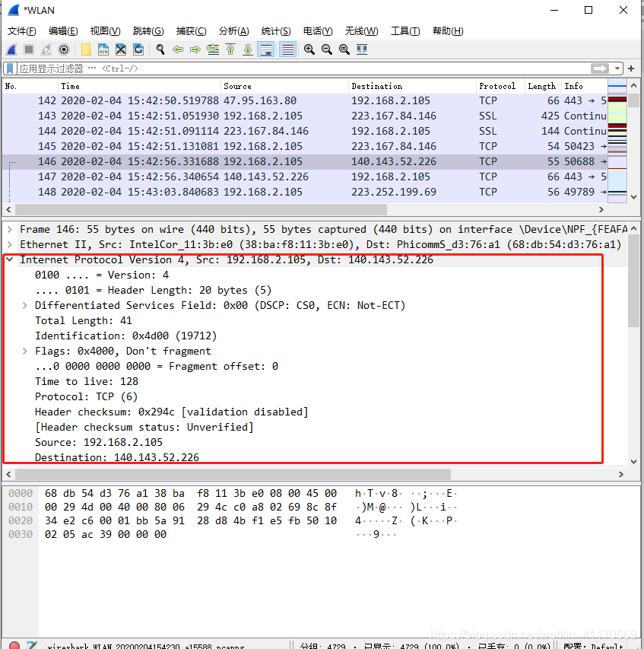644x649 pixels.
Task: Open the 视图(V) menu
Action: 105,31
